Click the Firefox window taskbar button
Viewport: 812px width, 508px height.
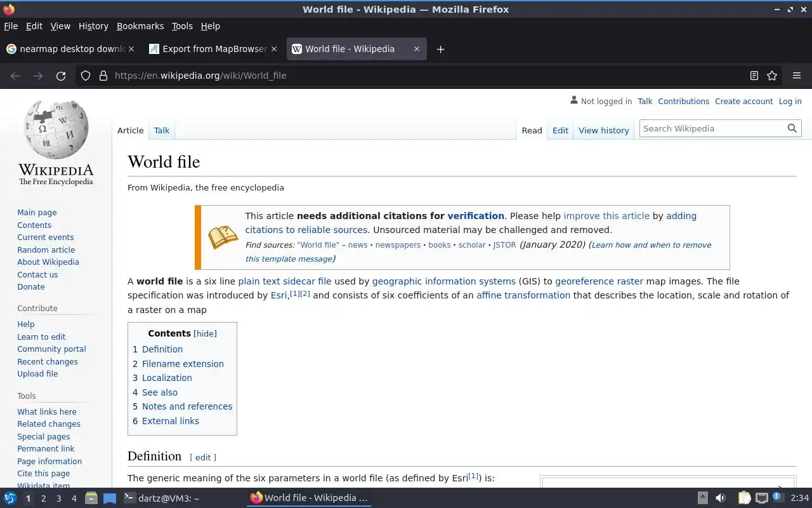[x=310, y=498]
